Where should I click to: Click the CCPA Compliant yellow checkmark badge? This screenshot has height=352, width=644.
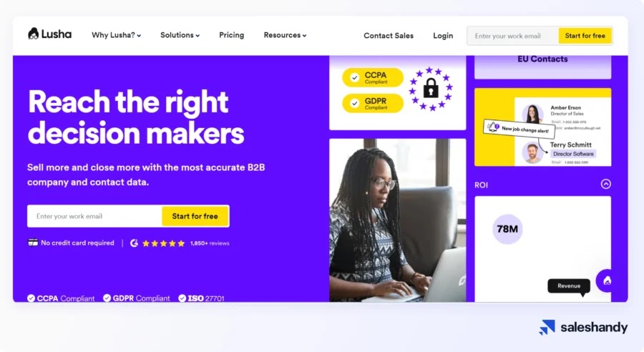373,78
